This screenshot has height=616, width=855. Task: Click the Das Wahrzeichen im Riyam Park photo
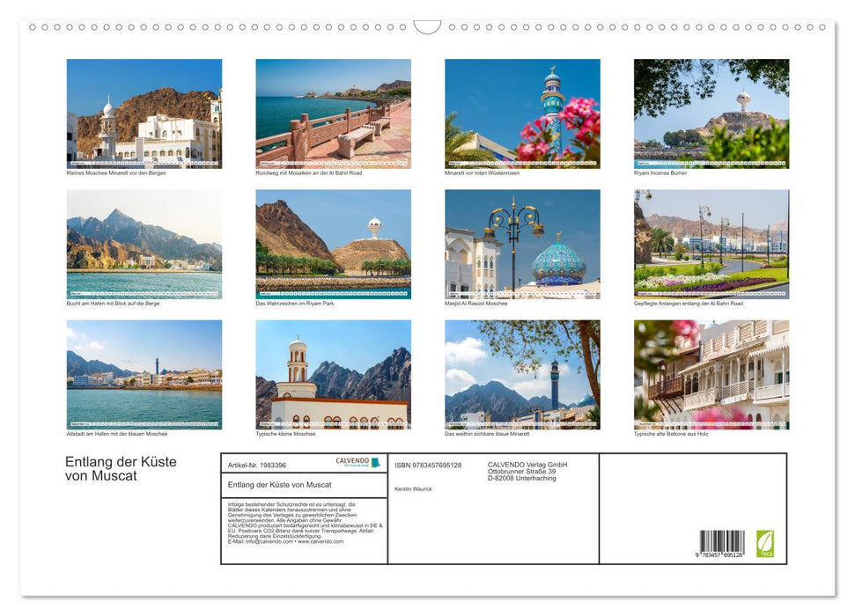[x=333, y=244]
